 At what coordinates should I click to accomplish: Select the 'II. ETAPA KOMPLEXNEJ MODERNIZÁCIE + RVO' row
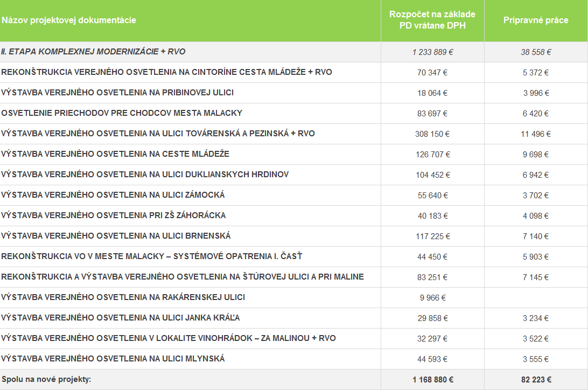pyautogui.click(x=94, y=52)
